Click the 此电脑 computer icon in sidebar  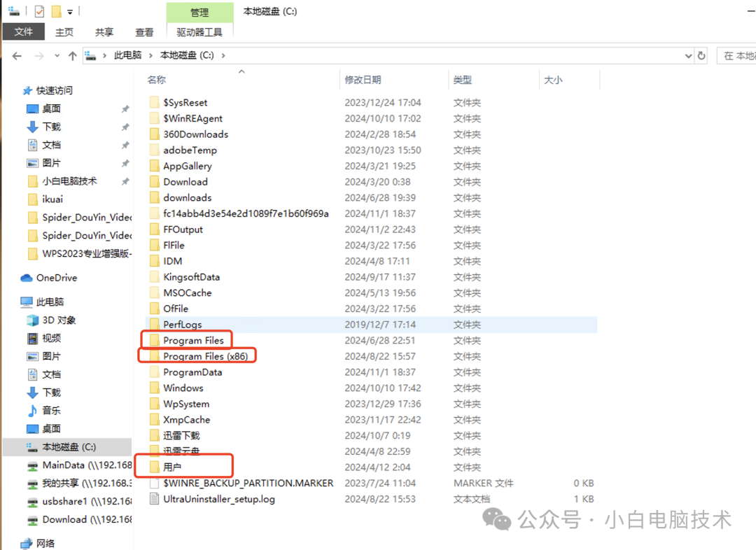(x=26, y=302)
